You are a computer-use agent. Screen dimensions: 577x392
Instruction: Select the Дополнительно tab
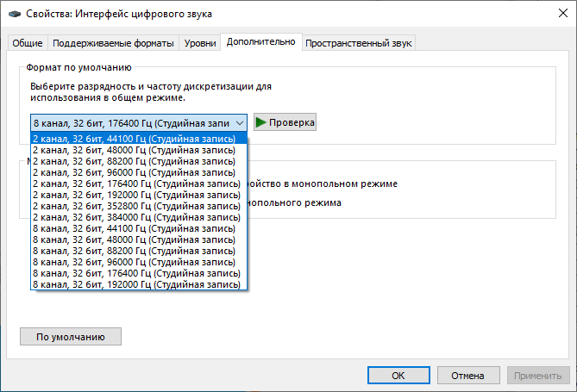[261, 41]
